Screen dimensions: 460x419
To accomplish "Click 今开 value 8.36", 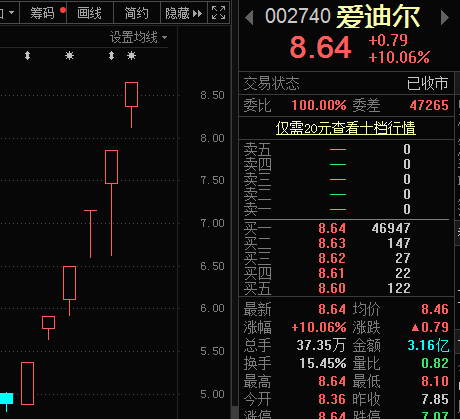I will coord(332,399).
